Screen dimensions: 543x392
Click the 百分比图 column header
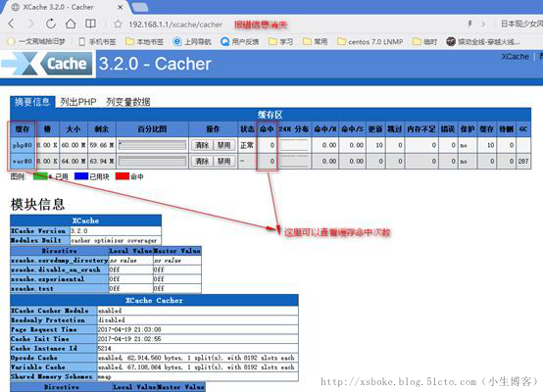pyautogui.click(x=152, y=129)
